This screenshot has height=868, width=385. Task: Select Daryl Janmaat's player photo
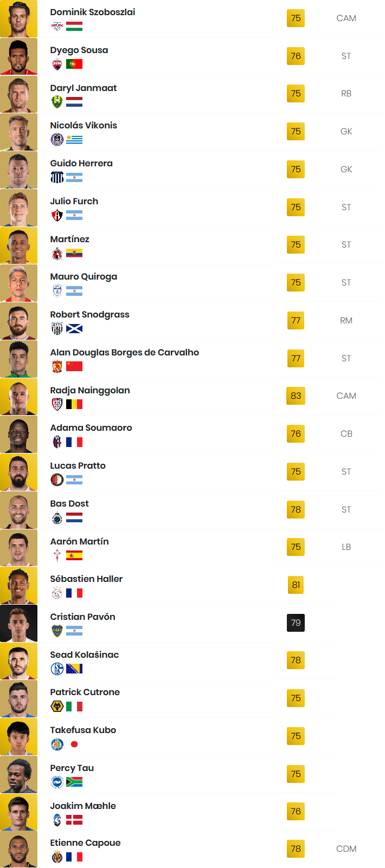click(x=19, y=94)
